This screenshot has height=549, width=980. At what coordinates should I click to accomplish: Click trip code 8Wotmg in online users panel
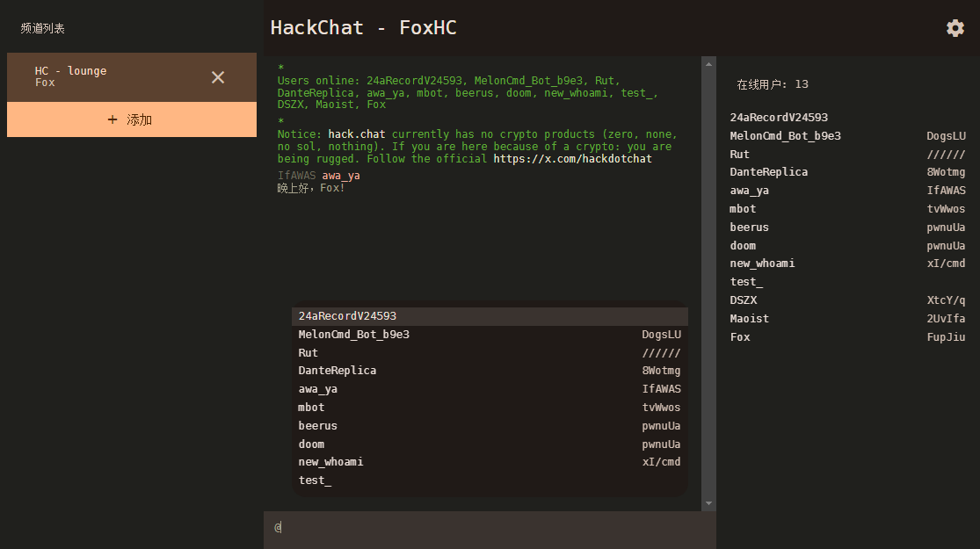(x=946, y=172)
